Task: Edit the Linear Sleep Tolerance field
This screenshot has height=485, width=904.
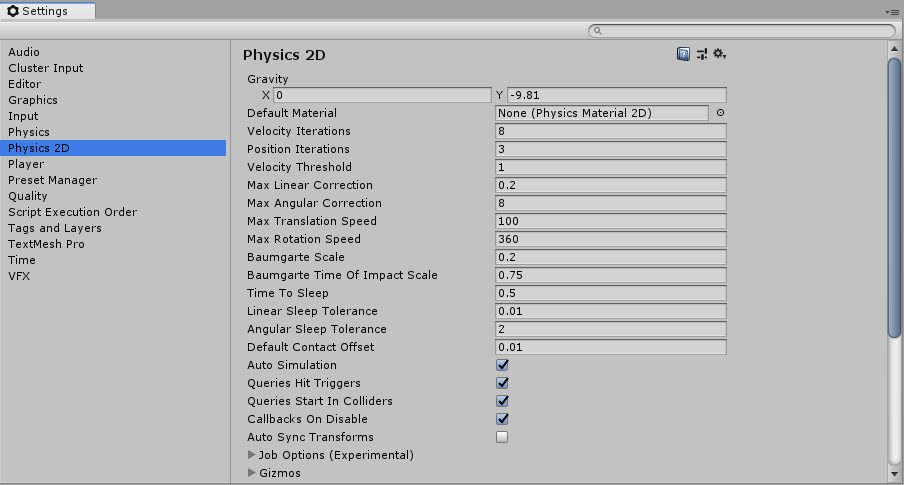Action: 611,311
